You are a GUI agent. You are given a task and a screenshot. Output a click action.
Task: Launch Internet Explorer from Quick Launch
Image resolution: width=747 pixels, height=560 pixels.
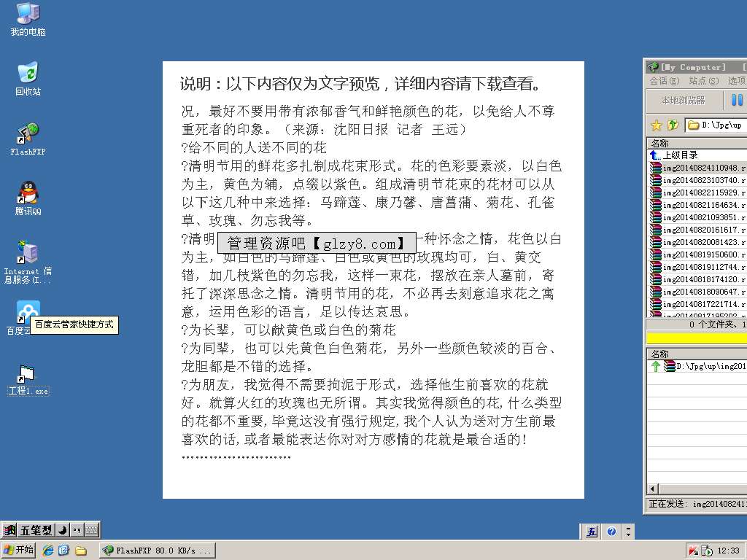click(47, 551)
